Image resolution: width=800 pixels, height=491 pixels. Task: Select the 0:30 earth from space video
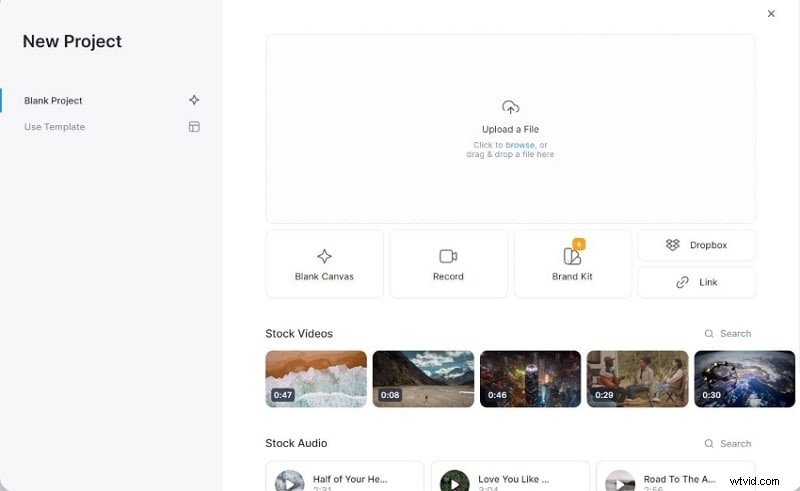(744, 379)
